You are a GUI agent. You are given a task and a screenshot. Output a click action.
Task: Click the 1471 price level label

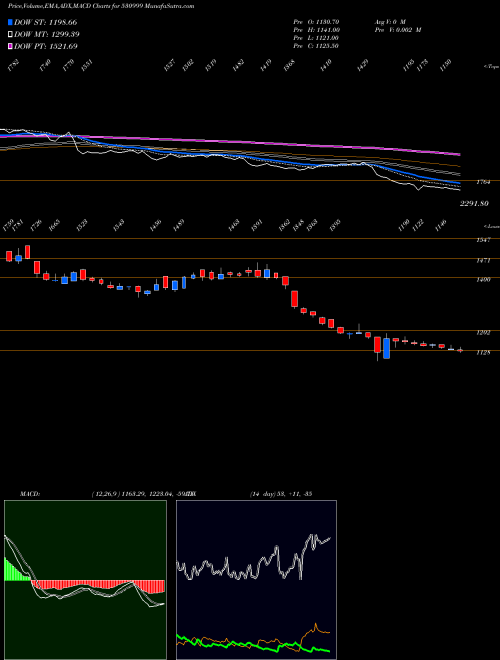pos(483,261)
